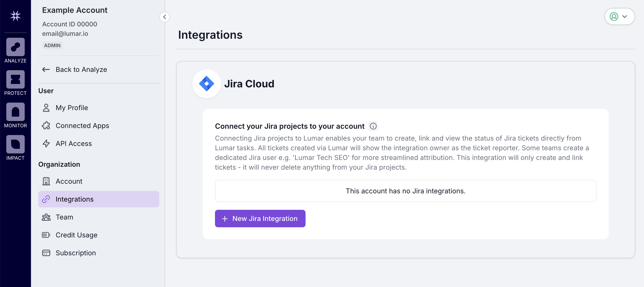Select Integrations in sidebar
This screenshot has height=287, width=644.
tap(74, 199)
